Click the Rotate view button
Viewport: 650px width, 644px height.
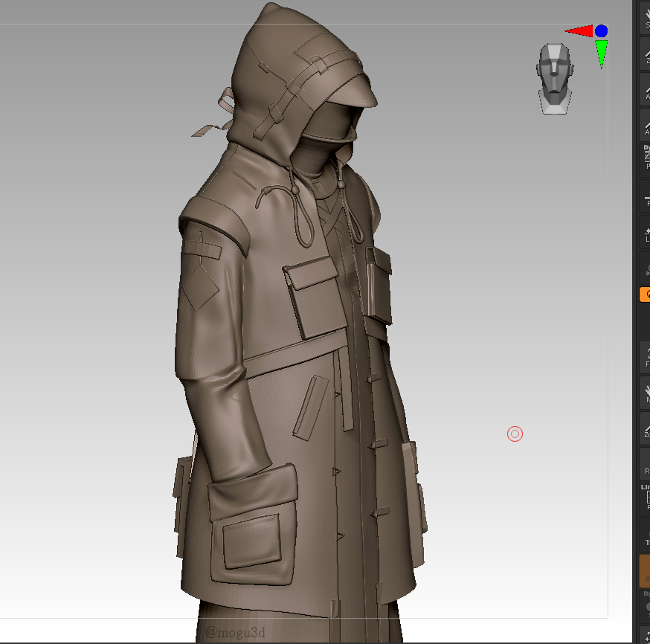pos(646,463)
